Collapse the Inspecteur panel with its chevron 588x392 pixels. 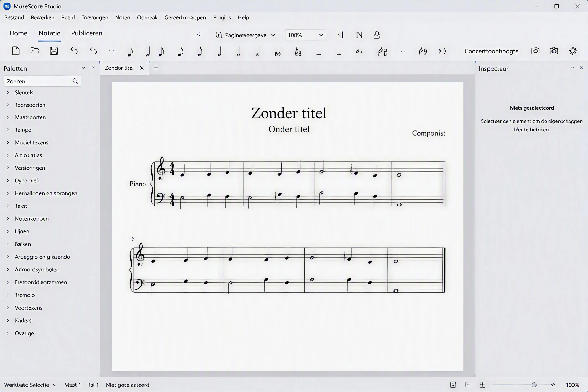pos(572,68)
